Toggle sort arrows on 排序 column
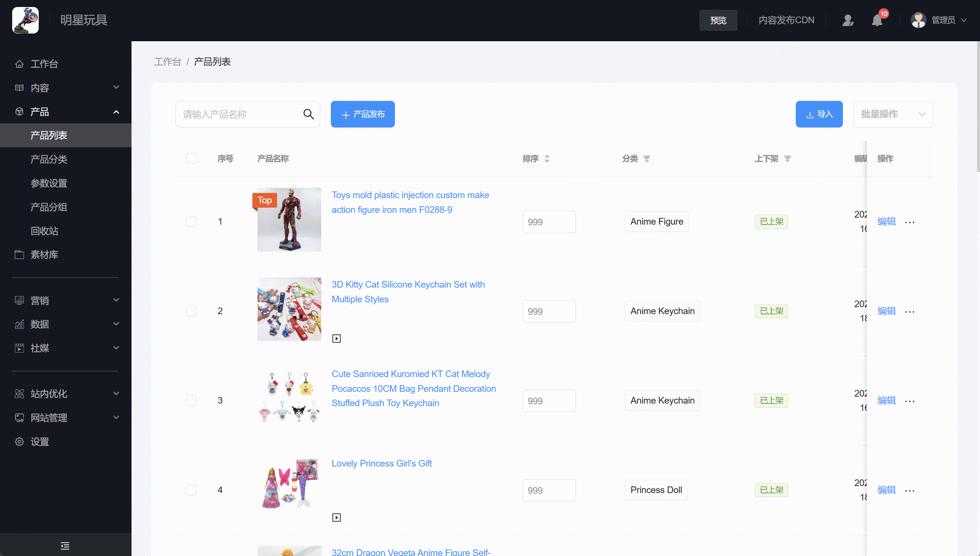 coord(547,158)
